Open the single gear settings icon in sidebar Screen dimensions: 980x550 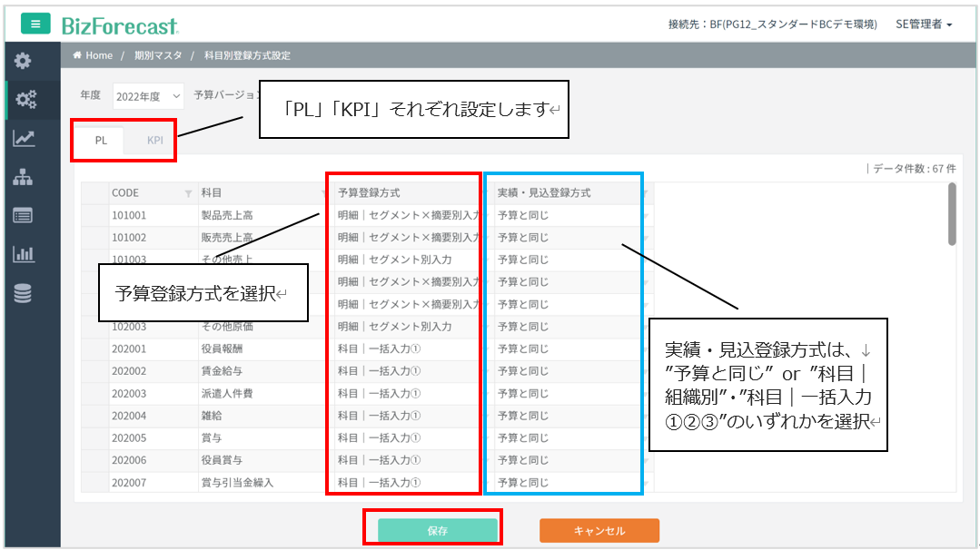coord(23,62)
